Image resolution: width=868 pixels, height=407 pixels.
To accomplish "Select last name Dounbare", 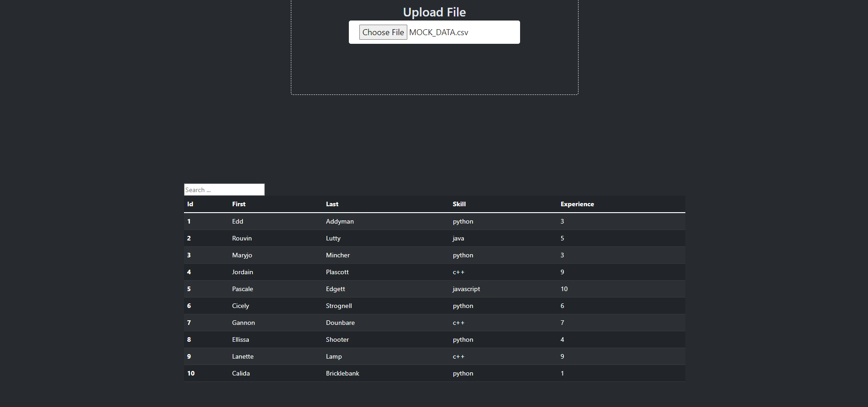I will tap(340, 323).
